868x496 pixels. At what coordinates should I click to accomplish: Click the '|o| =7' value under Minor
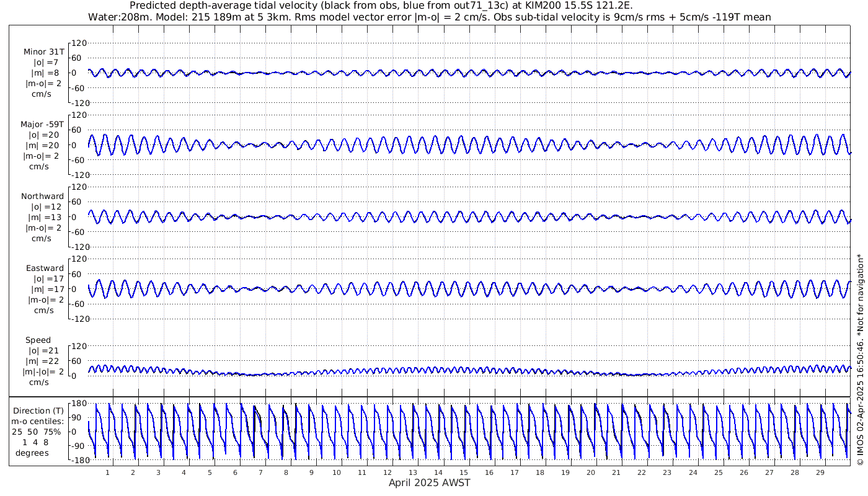46,63
